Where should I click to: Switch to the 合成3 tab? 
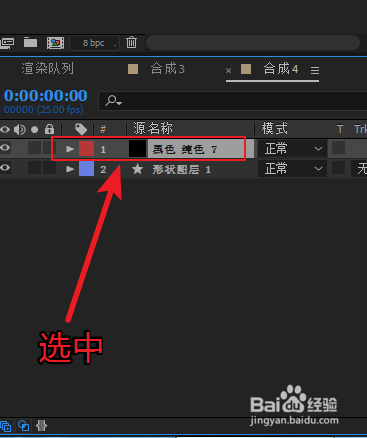pos(168,69)
